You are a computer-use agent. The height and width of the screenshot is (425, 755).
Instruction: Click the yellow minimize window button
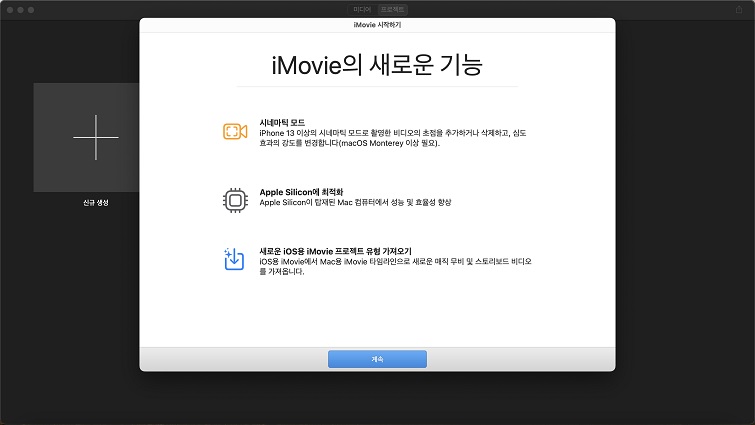[20, 8]
